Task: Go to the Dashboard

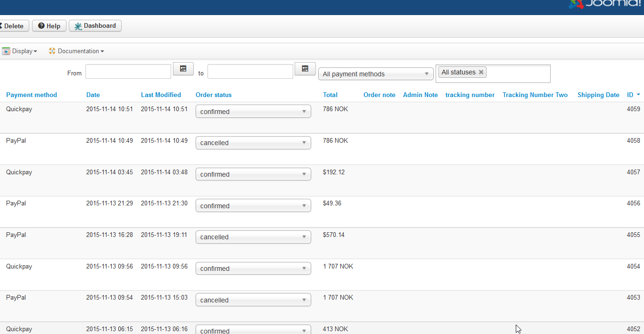Action: pos(95,26)
